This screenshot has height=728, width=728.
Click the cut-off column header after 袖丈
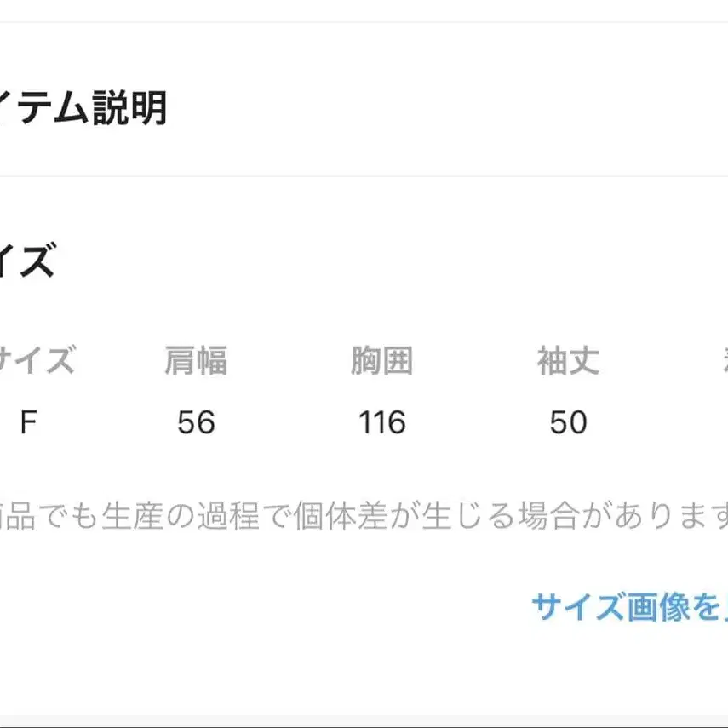point(720,362)
